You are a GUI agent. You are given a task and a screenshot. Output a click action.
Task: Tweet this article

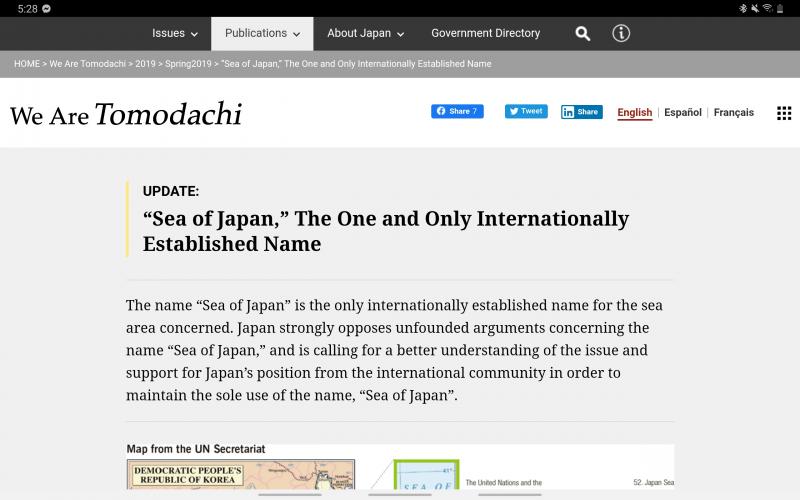pos(526,111)
